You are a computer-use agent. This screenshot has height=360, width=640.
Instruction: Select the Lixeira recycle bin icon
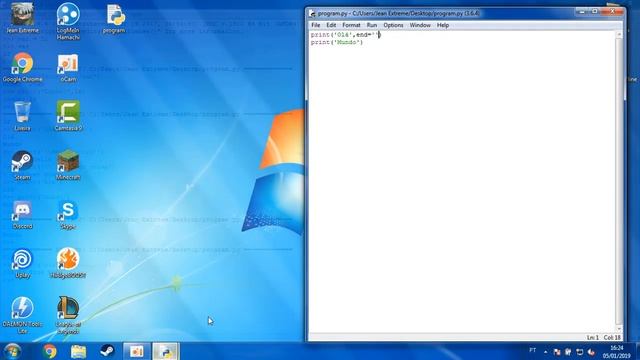click(22, 116)
